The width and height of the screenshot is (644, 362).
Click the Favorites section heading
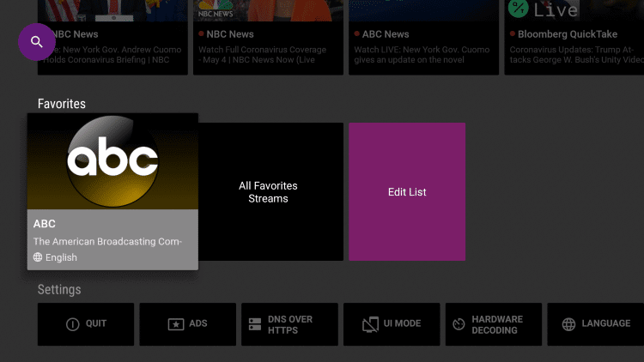[62, 104]
